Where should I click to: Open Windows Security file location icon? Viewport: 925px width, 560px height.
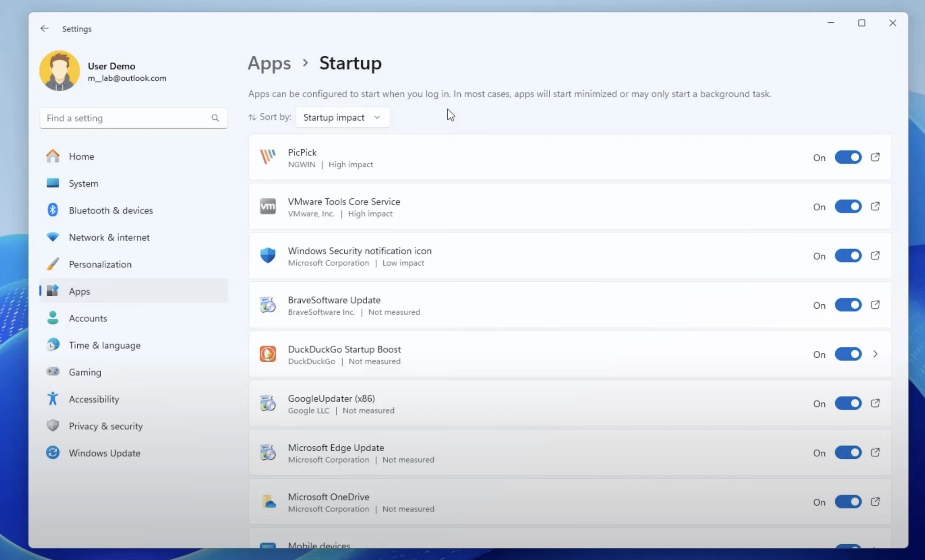875,256
